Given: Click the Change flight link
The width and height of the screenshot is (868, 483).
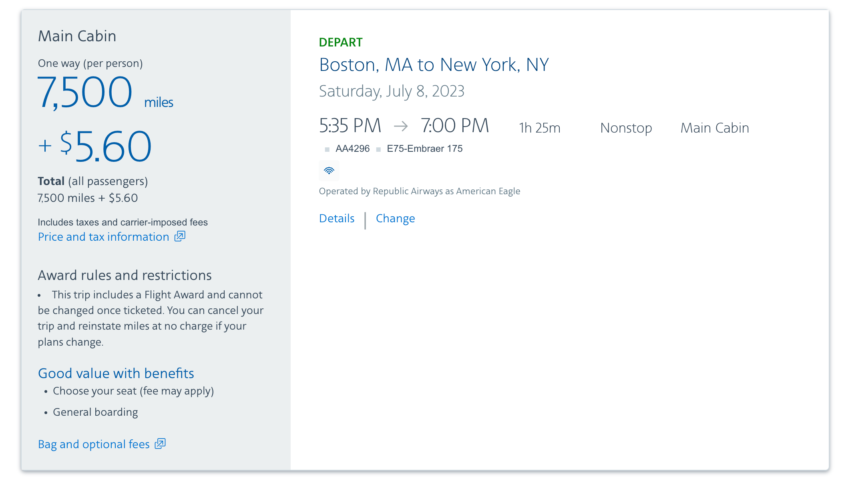Looking at the screenshot, I should click(x=395, y=219).
